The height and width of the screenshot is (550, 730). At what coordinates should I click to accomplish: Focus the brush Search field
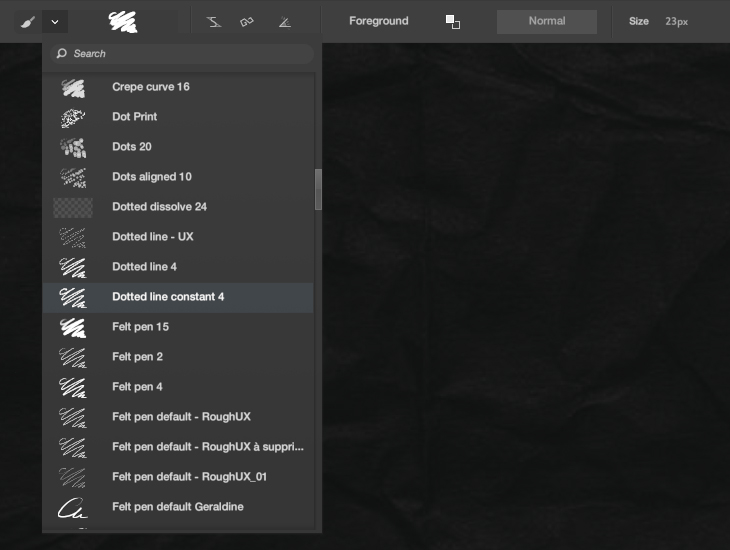click(182, 54)
